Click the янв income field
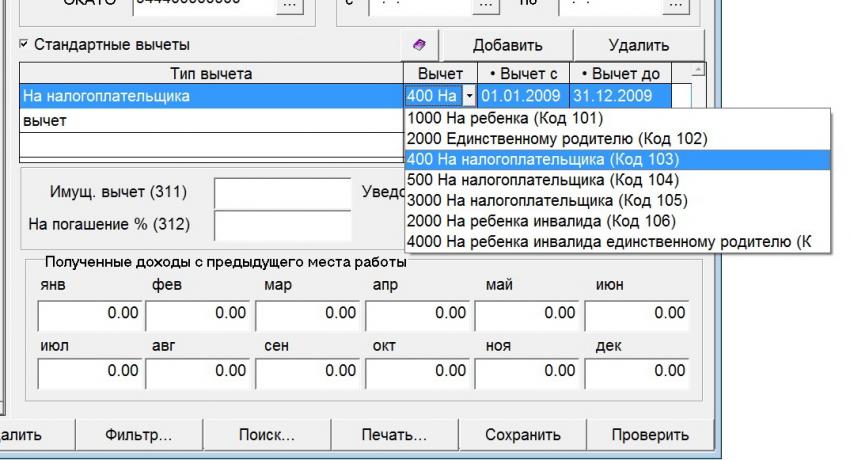The width and height of the screenshot is (850, 460). pos(90,314)
